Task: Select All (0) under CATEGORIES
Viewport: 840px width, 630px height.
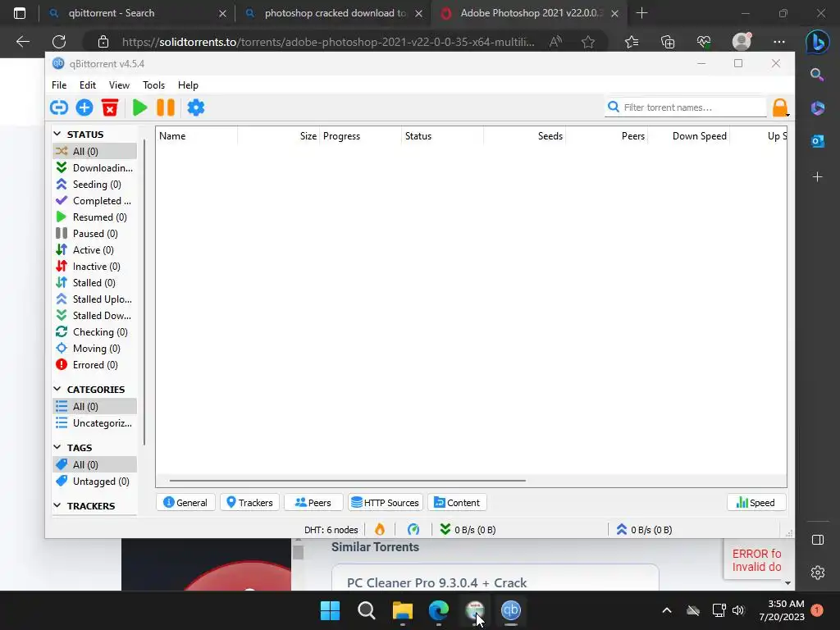Action: [x=94, y=407]
